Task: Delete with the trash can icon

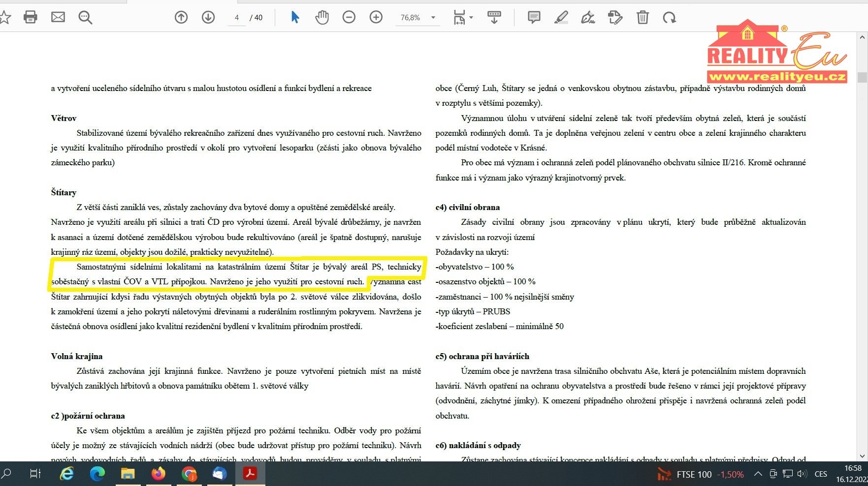Action: click(x=643, y=17)
